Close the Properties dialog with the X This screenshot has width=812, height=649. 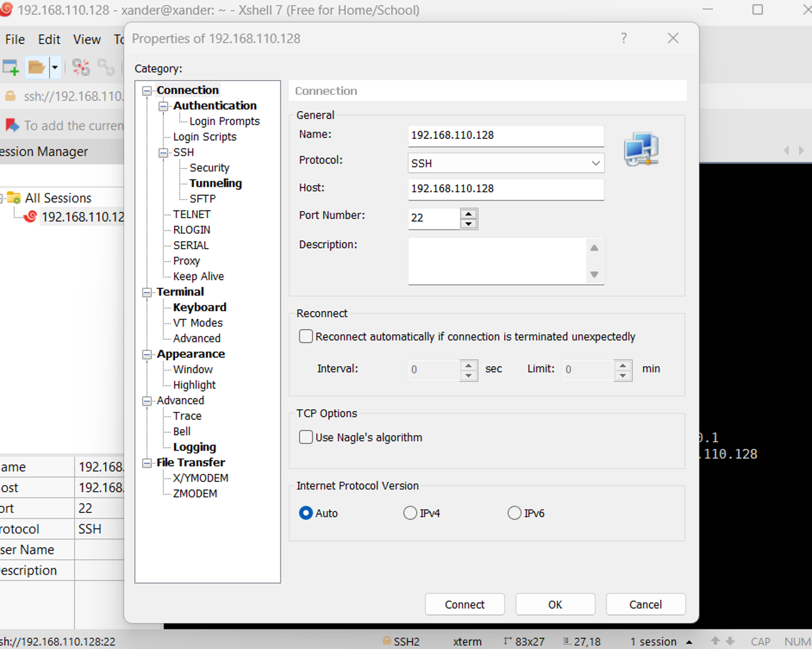pos(673,38)
